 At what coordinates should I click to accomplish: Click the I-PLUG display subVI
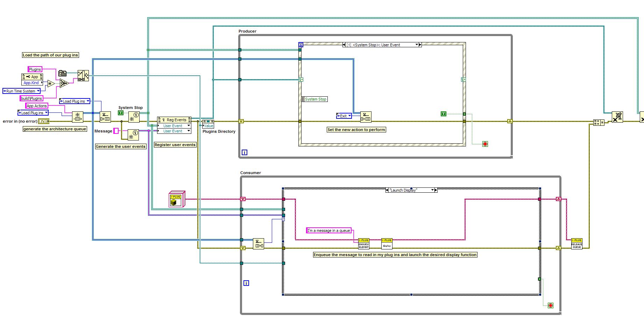(387, 243)
